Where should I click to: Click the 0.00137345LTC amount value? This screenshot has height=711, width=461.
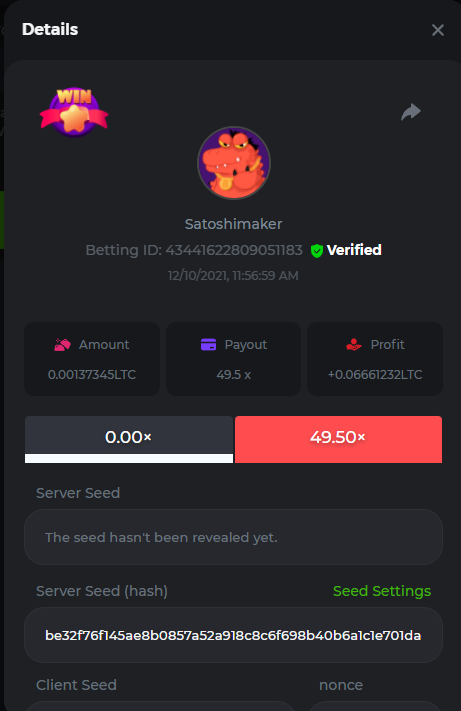92,375
